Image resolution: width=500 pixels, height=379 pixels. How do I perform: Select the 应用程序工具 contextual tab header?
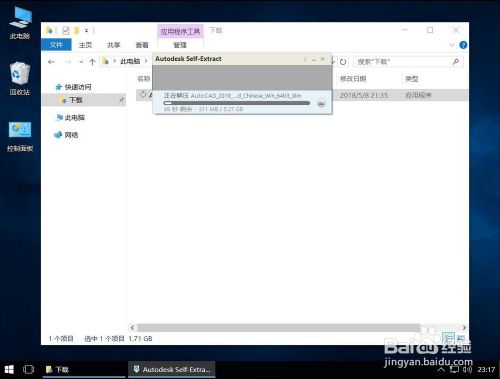point(180,32)
